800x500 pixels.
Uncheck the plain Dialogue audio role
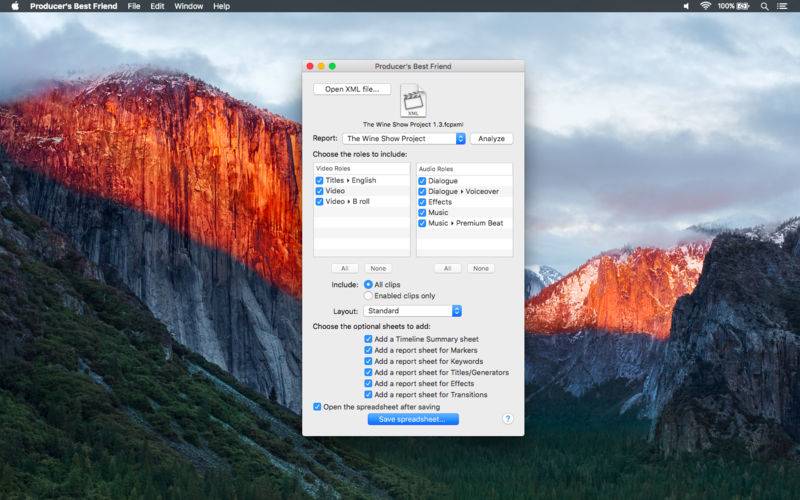(422, 181)
